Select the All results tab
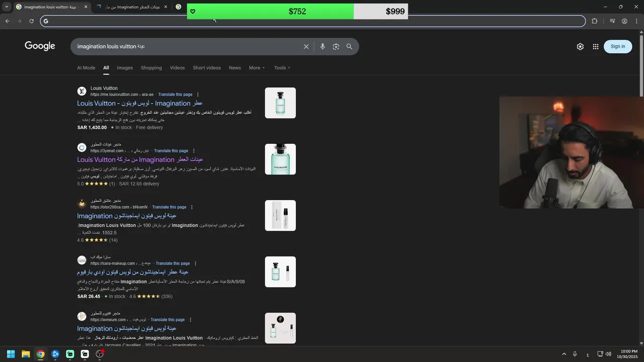Image resolution: width=644 pixels, height=362 pixels. pyautogui.click(x=106, y=68)
